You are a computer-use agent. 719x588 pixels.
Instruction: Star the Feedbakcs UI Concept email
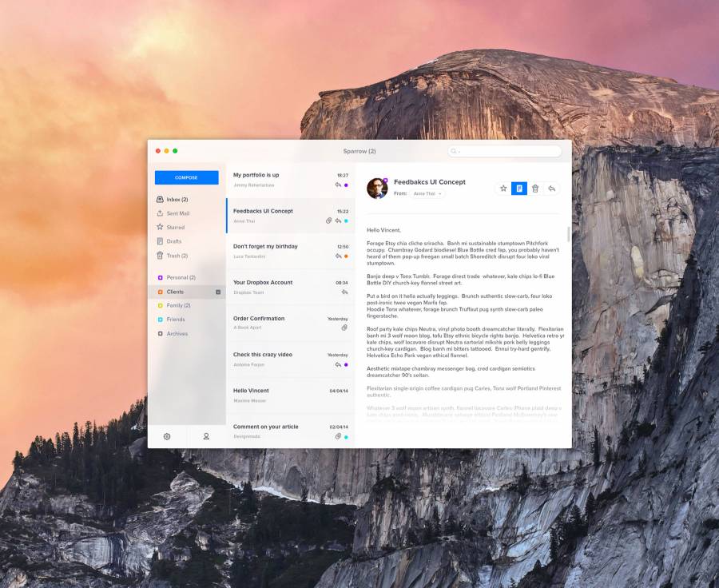tap(503, 189)
